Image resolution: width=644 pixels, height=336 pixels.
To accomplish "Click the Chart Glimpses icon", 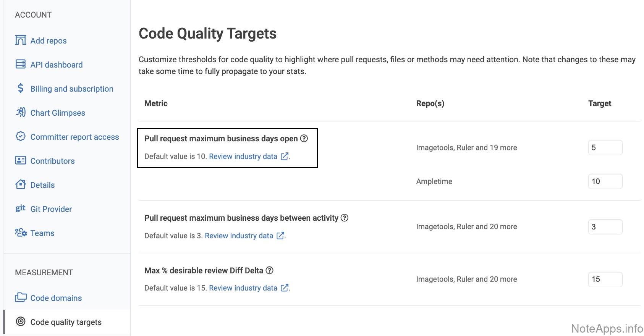I will 21,112.
